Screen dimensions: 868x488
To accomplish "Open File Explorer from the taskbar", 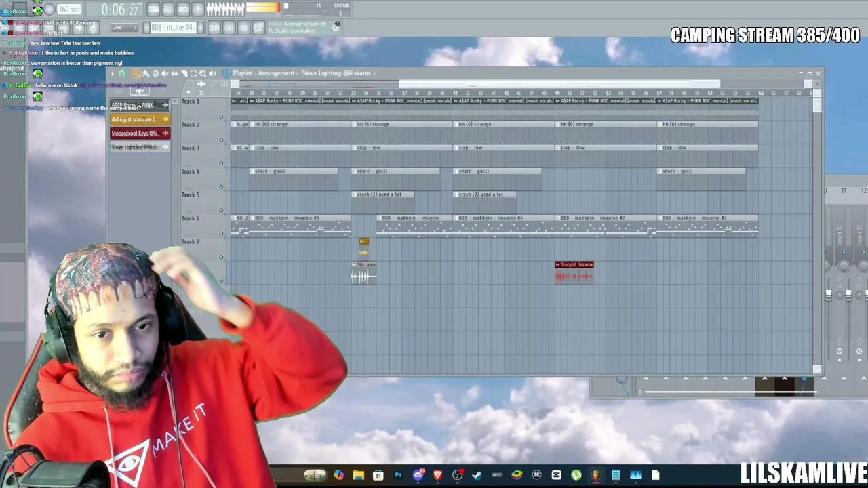I will (x=358, y=475).
